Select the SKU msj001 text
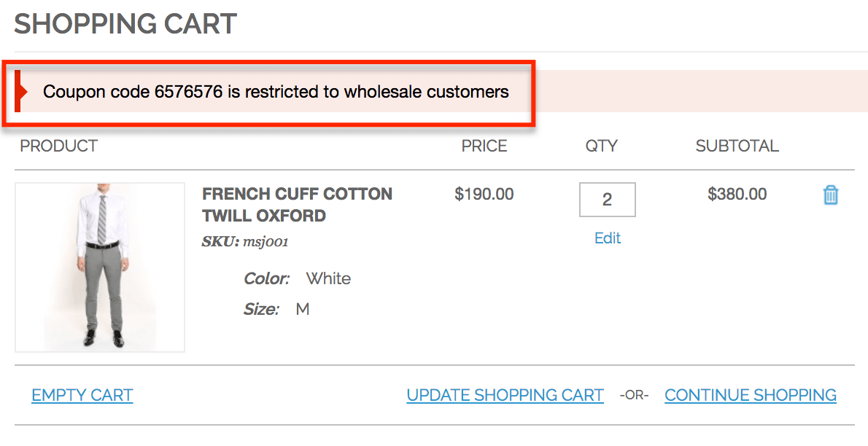This screenshot has height=446, width=868. (x=245, y=242)
